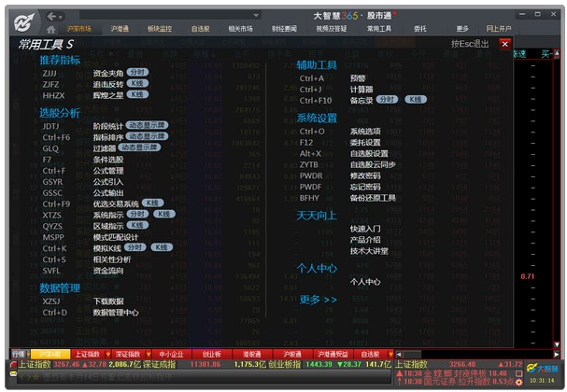Click 分时 pill beside 系统指示
Viewport: 567px width, 392px height.
pos(137,214)
